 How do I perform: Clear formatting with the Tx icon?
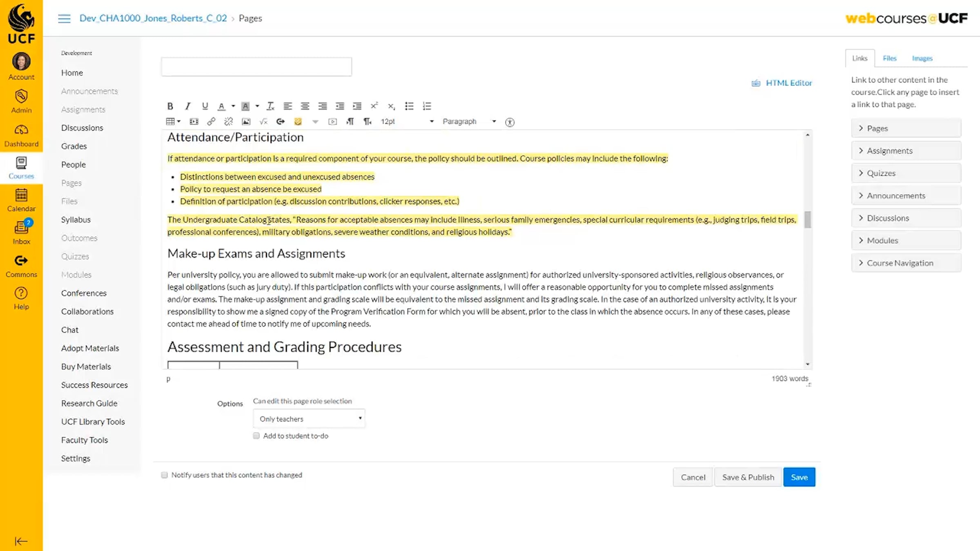270,106
